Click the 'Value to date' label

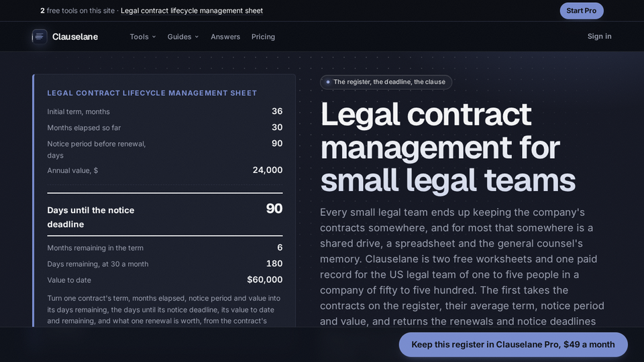tap(69, 280)
